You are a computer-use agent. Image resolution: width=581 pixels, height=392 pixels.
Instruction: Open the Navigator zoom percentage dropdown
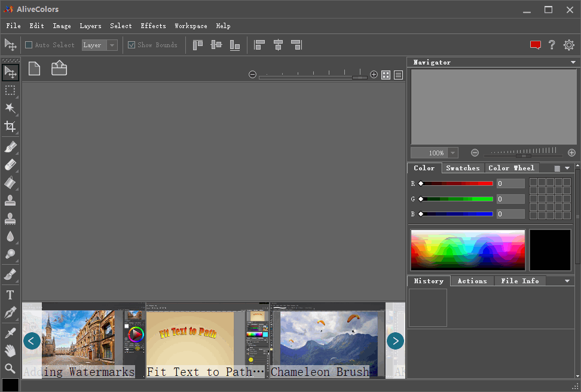452,153
